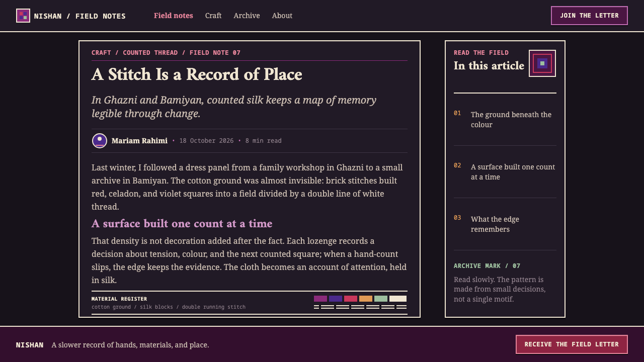Click the "Read the Field" label
This screenshot has height=362, width=644.
pyautogui.click(x=481, y=53)
